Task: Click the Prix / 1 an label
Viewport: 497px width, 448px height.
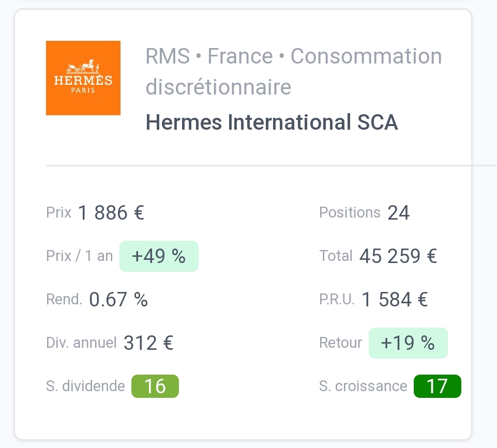Action: click(80, 256)
